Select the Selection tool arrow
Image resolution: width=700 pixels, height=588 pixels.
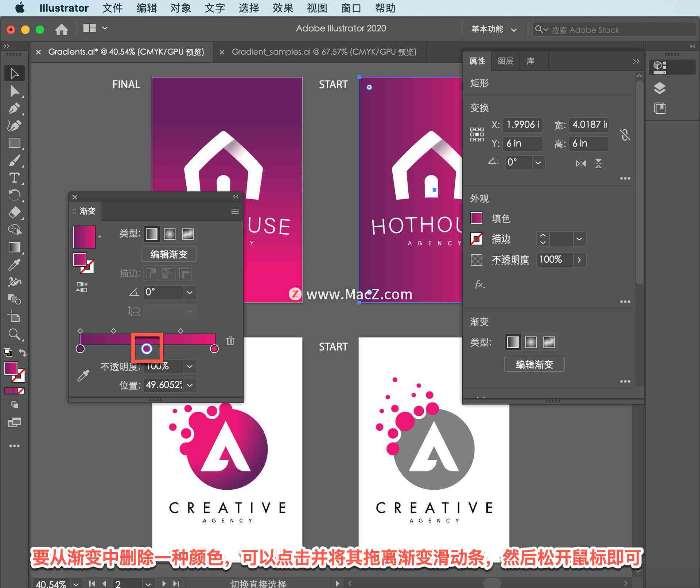pyautogui.click(x=15, y=73)
